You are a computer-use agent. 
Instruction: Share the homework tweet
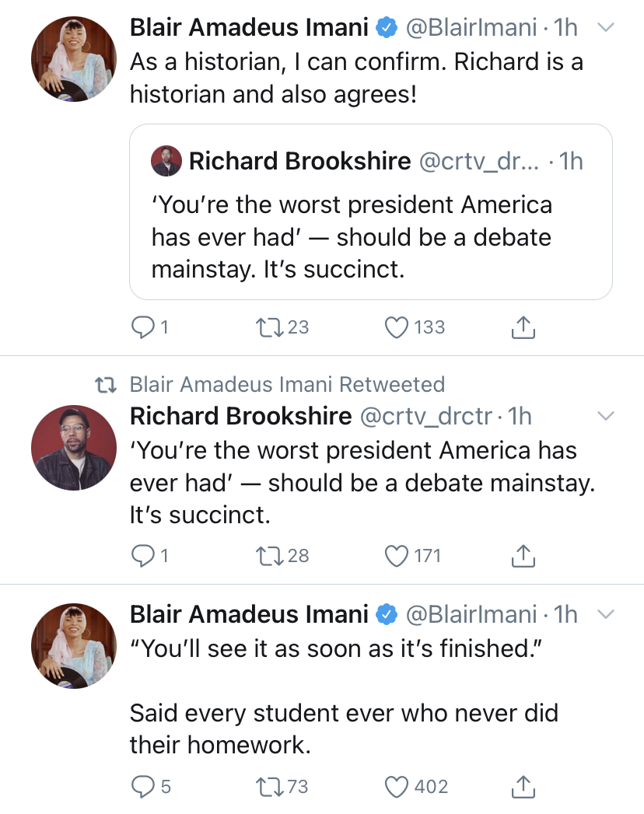point(523,786)
